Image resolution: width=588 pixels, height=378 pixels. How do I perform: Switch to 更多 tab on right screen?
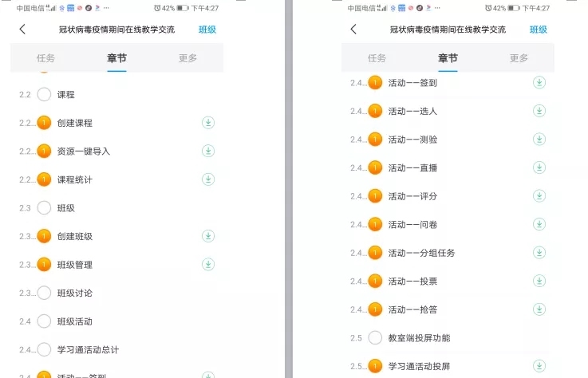(519, 58)
